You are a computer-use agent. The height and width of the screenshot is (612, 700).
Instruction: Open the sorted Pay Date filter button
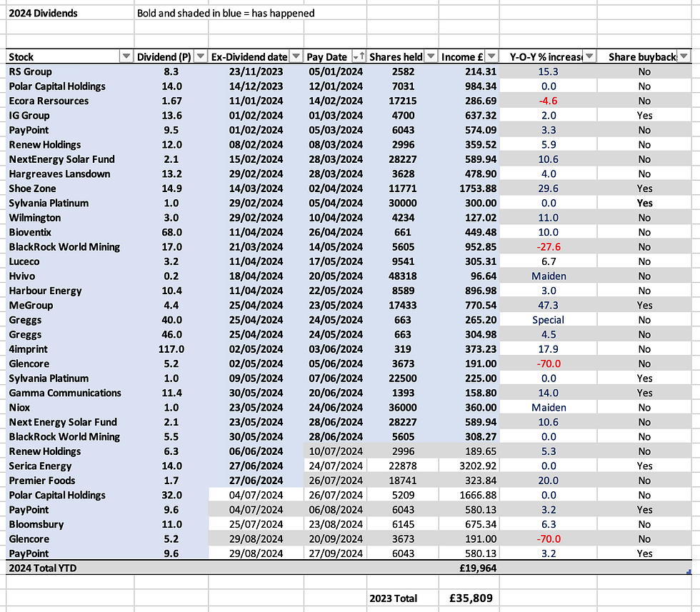pyautogui.click(x=359, y=56)
